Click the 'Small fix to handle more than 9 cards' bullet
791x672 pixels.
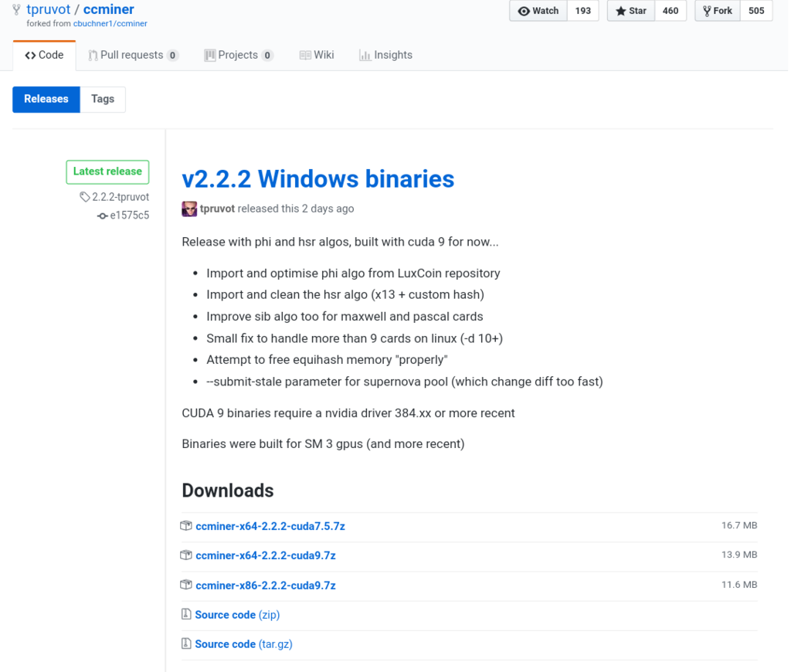pos(355,338)
